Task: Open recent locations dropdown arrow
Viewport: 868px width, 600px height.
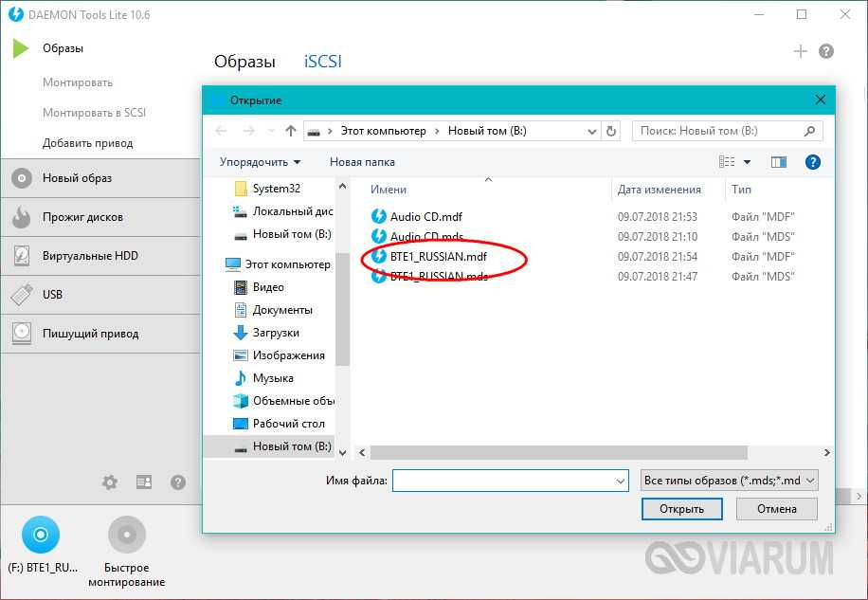Action: tap(271, 131)
